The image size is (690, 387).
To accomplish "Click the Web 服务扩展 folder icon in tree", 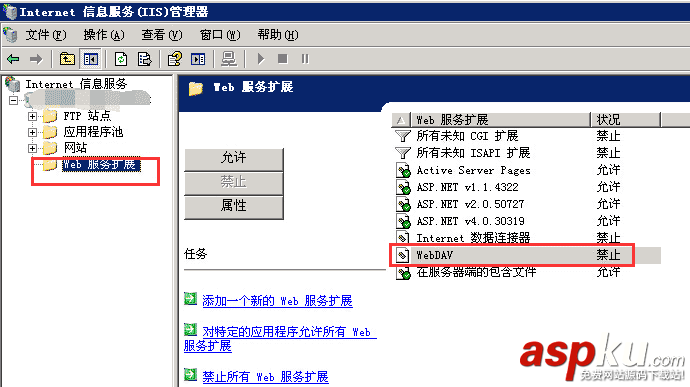I will (x=50, y=165).
